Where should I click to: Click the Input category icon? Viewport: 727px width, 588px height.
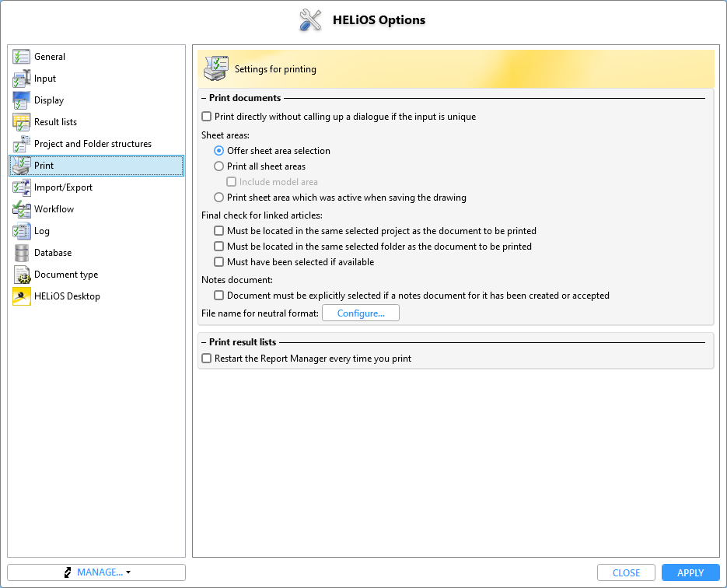(21, 79)
